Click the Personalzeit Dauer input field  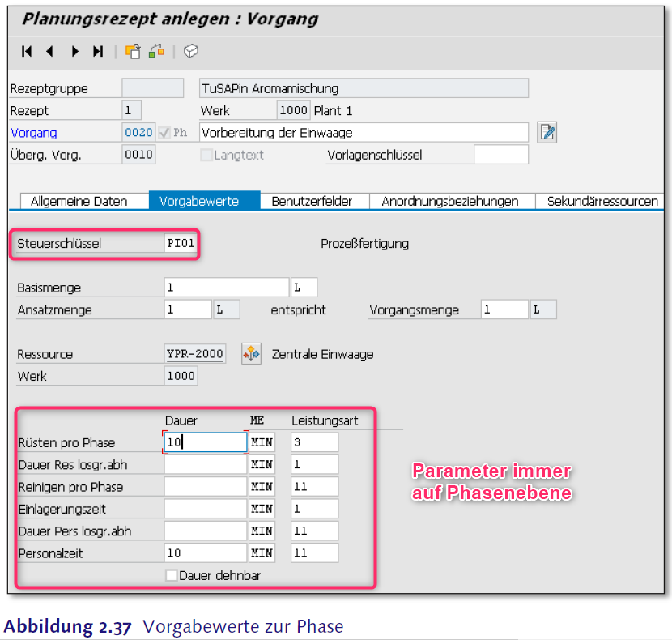204,553
